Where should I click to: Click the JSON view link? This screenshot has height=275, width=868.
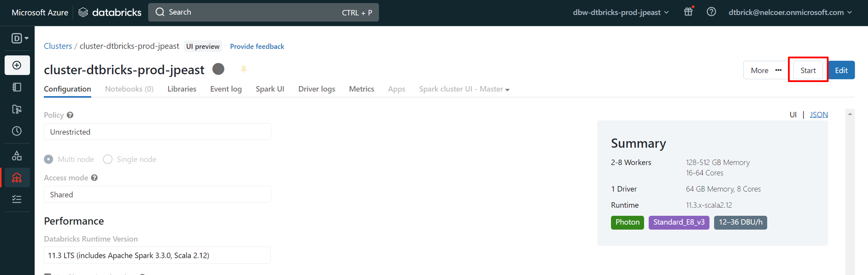[x=818, y=115]
